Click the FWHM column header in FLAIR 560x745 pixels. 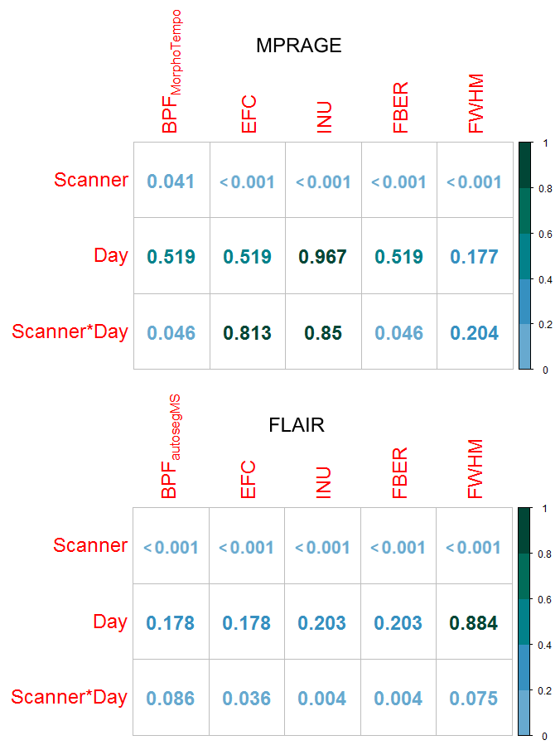[475, 469]
